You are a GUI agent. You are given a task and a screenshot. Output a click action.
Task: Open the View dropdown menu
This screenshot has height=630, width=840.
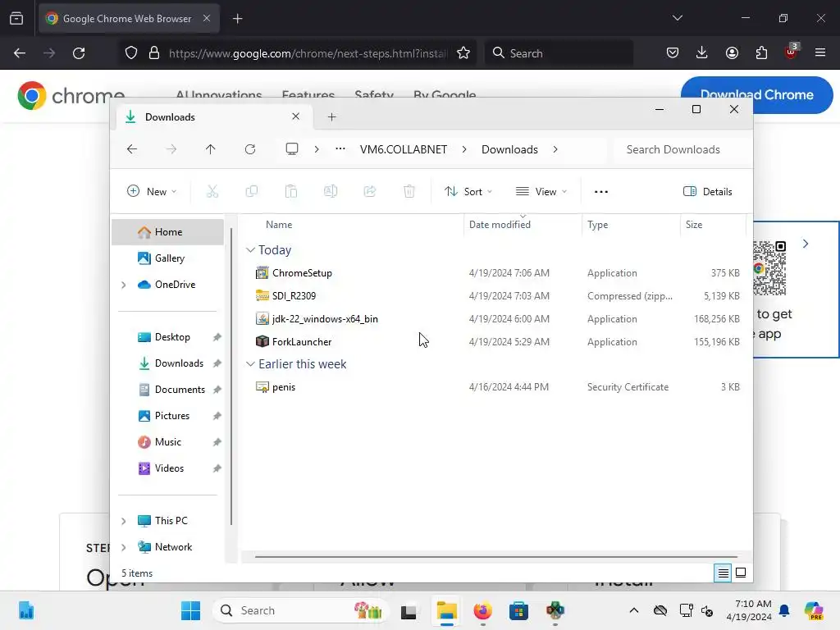pyautogui.click(x=541, y=191)
